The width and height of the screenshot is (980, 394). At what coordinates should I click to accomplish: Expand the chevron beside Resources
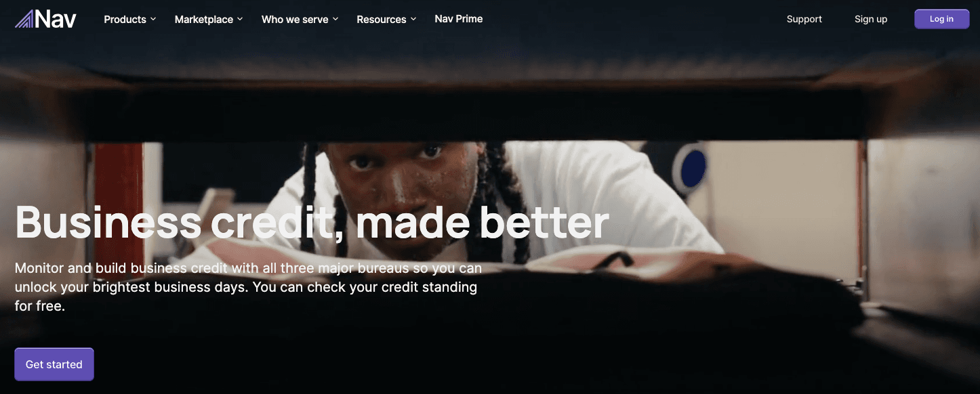click(x=413, y=20)
